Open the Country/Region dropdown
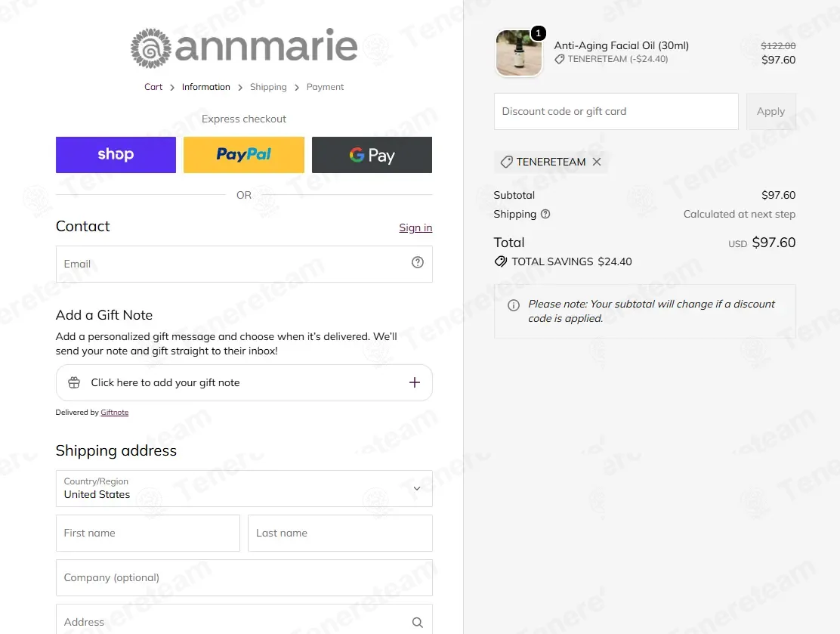The image size is (840, 634). pyautogui.click(x=244, y=488)
